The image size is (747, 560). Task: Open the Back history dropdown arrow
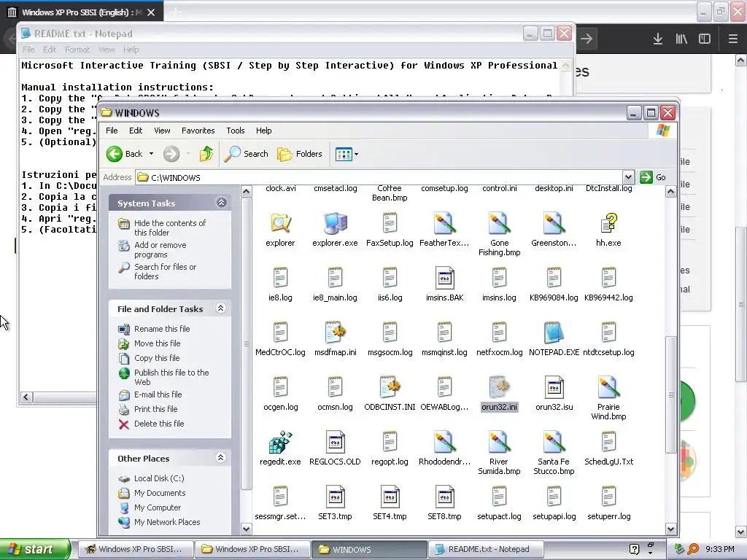152,154
